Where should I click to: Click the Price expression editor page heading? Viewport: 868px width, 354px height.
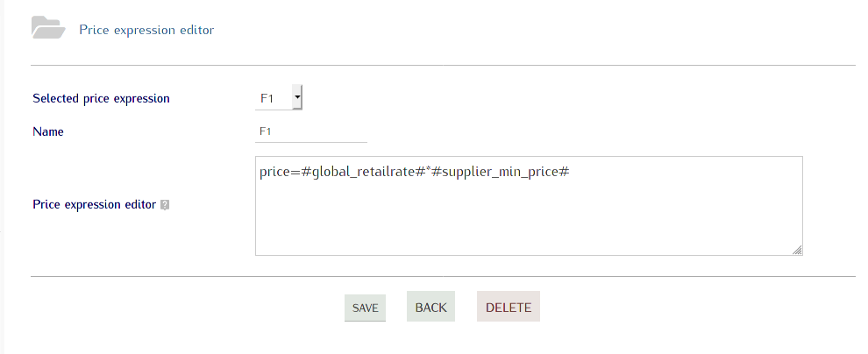[146, 30]
